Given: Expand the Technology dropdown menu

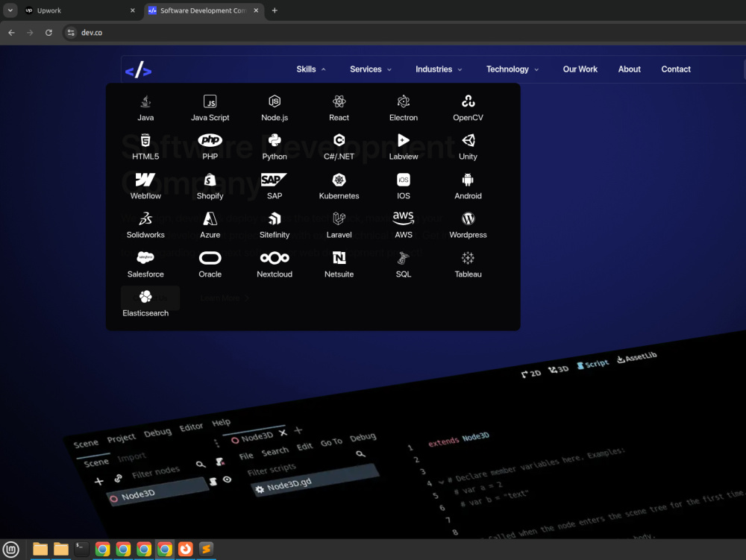Looking at the screenshot, I should click(x=513, y=69).
